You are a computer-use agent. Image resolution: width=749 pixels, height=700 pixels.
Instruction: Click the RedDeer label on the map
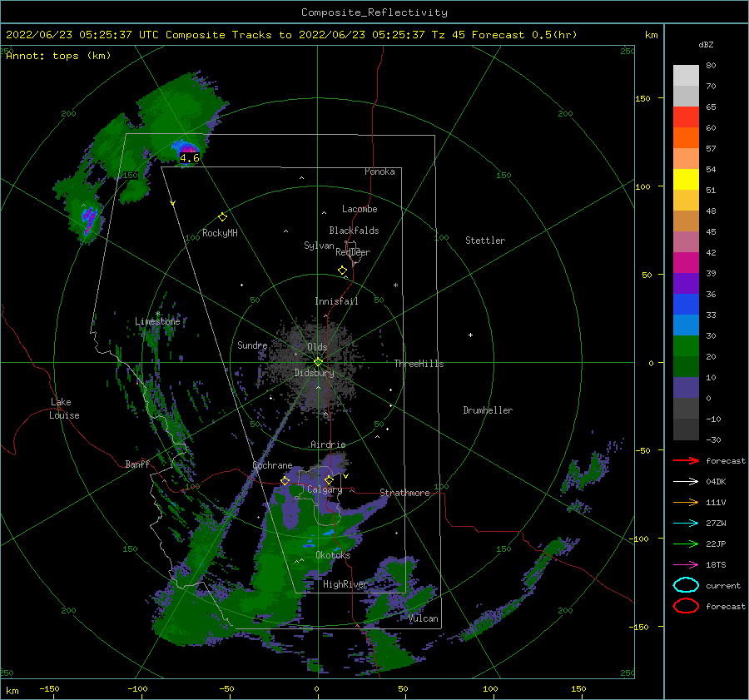(353, 252)
